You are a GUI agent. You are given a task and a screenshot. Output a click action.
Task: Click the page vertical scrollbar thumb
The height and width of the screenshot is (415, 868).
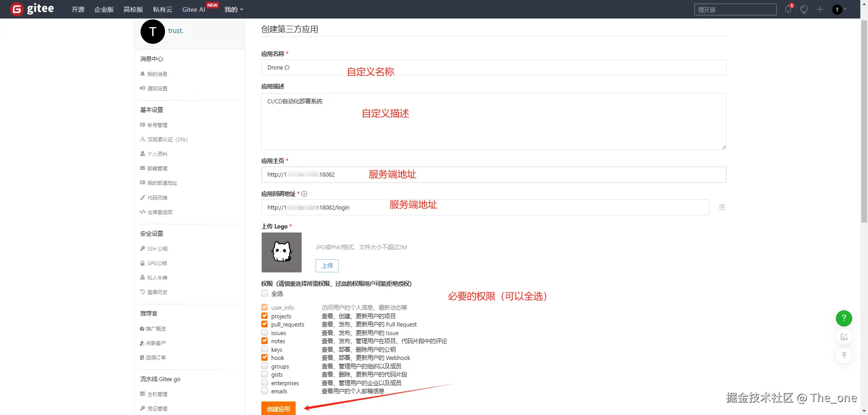coord(864,121)
